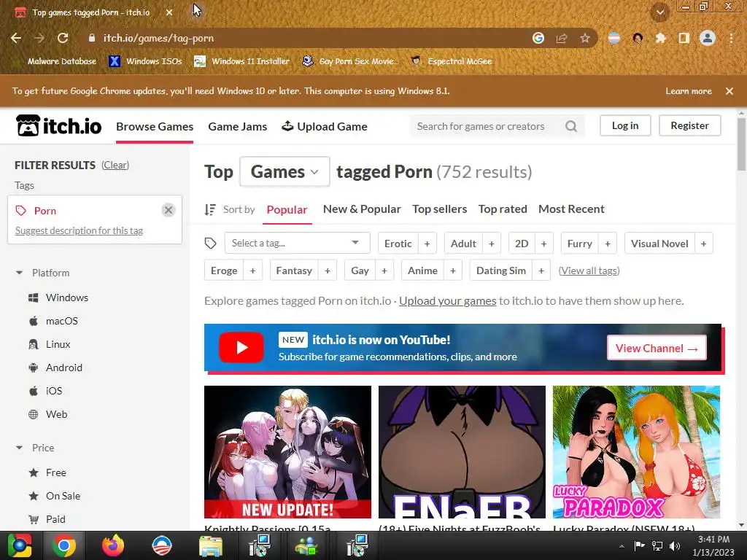Add the Furry tag with plus

(x=608, y=244)
